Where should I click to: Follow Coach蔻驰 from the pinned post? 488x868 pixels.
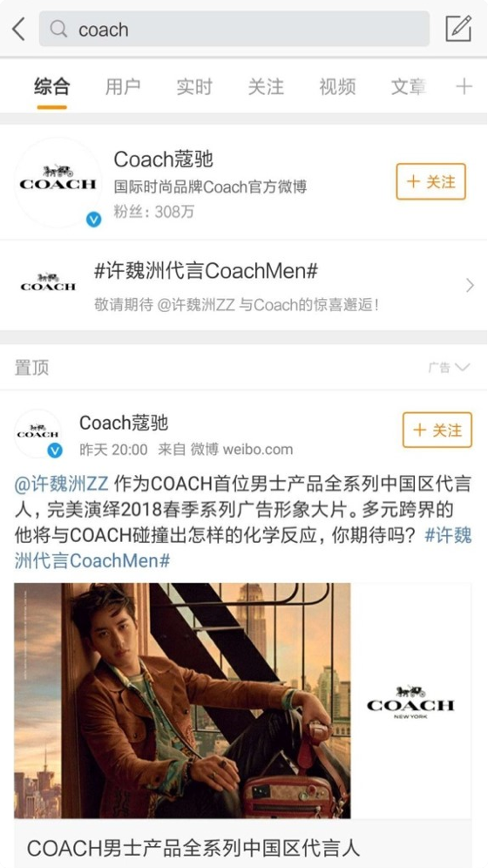click(x=437, y=430)
